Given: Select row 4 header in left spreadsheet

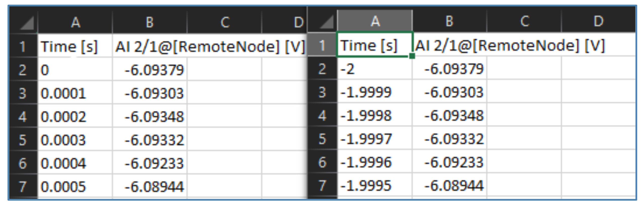Looking at the screenshot, I should pos(23,117).
